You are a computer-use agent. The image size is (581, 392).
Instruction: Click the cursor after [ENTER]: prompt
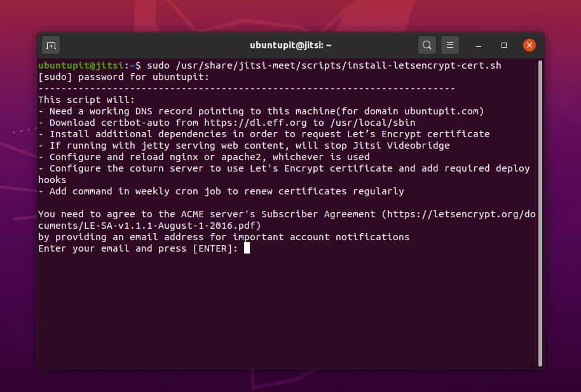coord(247,248)
